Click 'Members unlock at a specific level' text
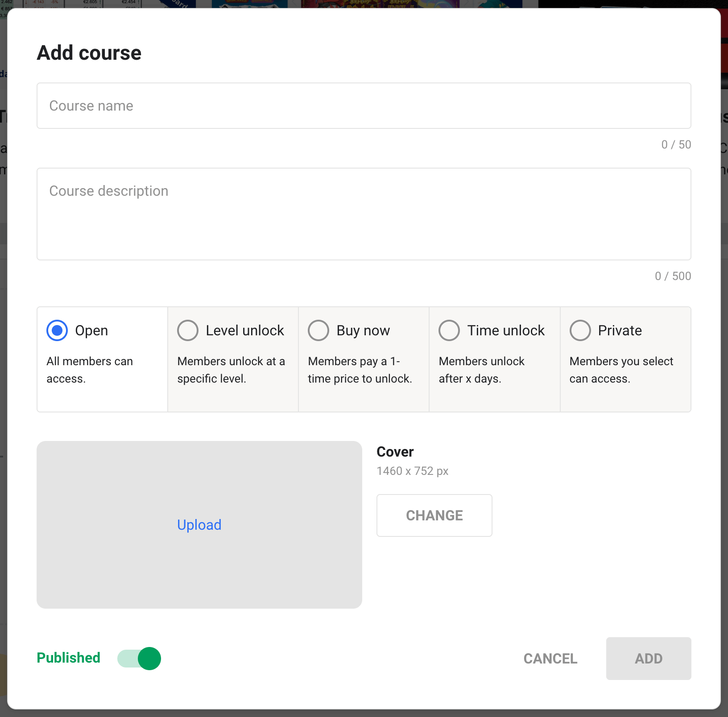The height and width of the screenshot is (717, 728). (231, 370)
